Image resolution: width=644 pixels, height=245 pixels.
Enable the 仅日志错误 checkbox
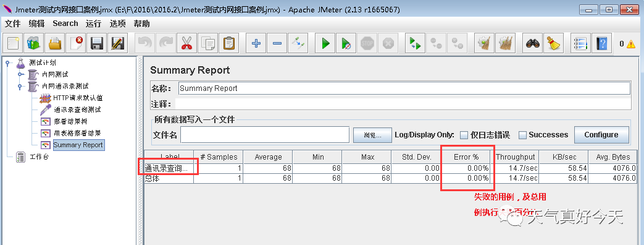pyautogui.click(x=464, y=135)
